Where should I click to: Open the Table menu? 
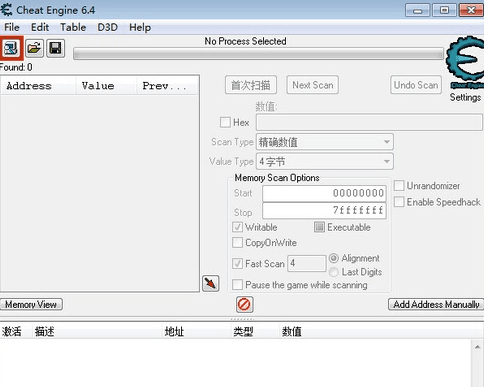pos(73,27)
